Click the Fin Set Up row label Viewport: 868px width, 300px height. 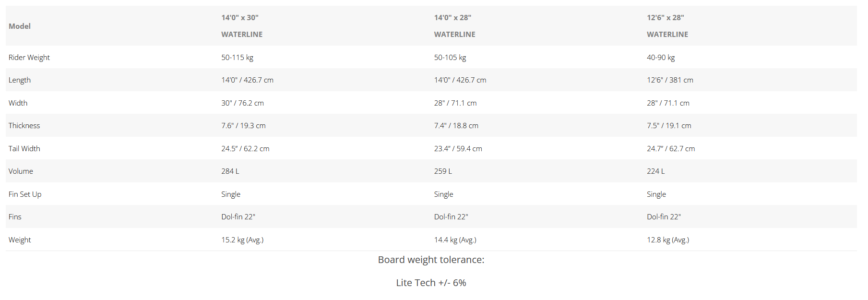[25, 194]
